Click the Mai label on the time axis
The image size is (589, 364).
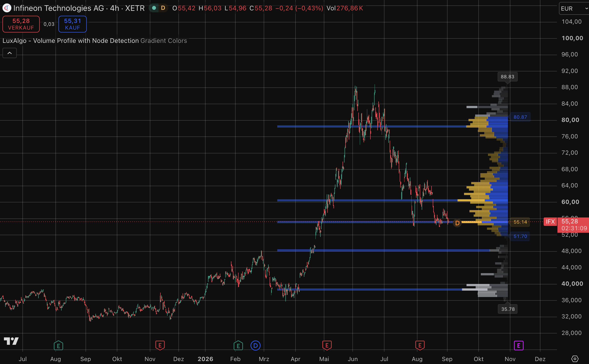point(324,359)
